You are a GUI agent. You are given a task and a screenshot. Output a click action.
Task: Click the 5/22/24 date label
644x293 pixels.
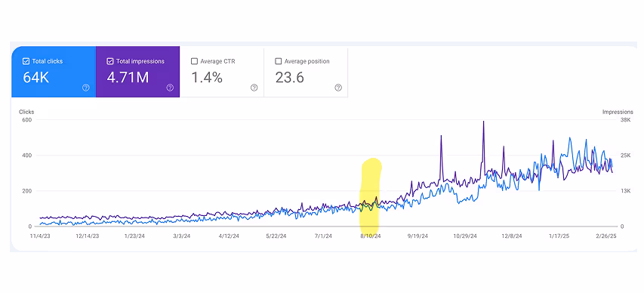pos(277,236)
